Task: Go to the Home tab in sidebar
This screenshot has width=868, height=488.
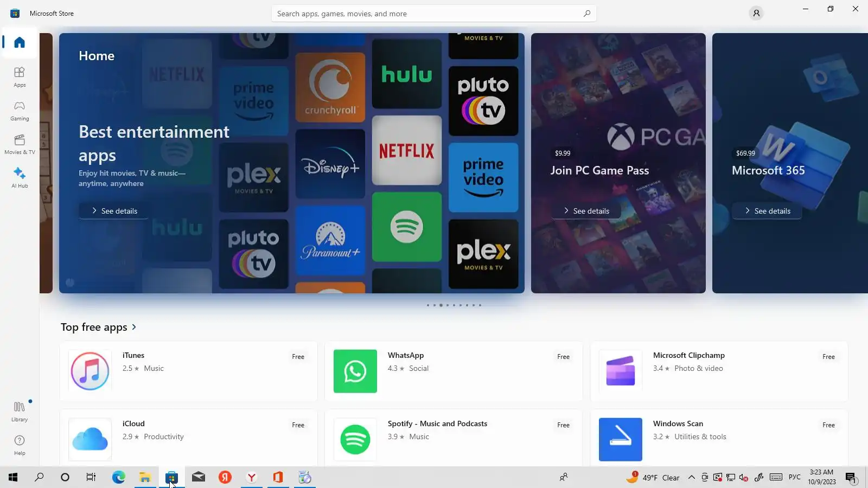Action: click(x=20, y=42)
